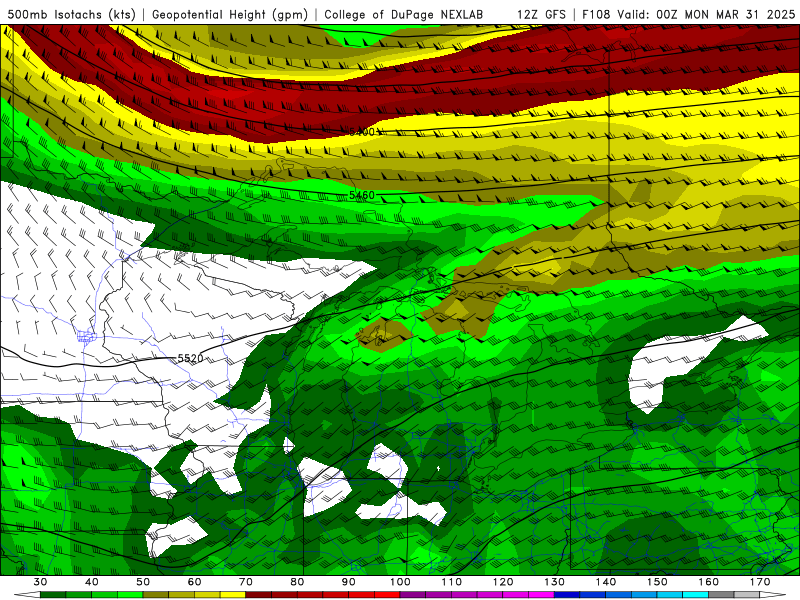800x600 pixels.
Task: Click the 'F108' forecast hour text
Action: [x=596, y=14]
